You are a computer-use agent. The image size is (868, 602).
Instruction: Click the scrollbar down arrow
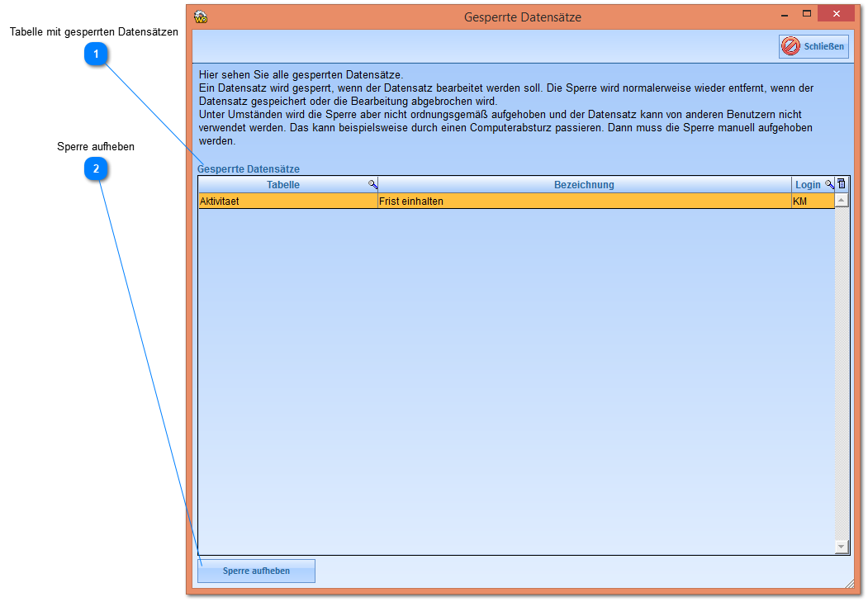point(842,547)
